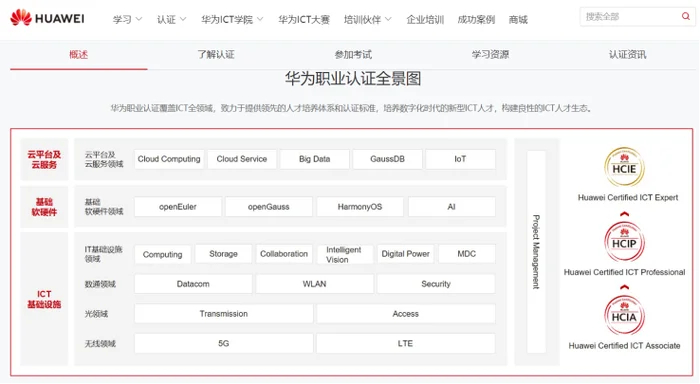Screen dimensions: 700x384
Task: Open the vertical Project Management box
Action: click(x=536, y=252)
